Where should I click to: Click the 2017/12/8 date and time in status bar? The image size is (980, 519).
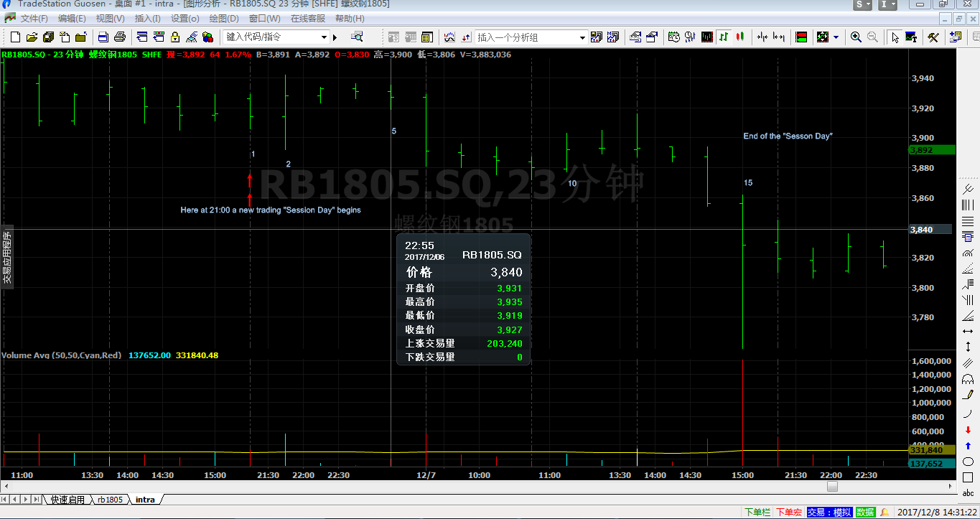tap(936, 513)
